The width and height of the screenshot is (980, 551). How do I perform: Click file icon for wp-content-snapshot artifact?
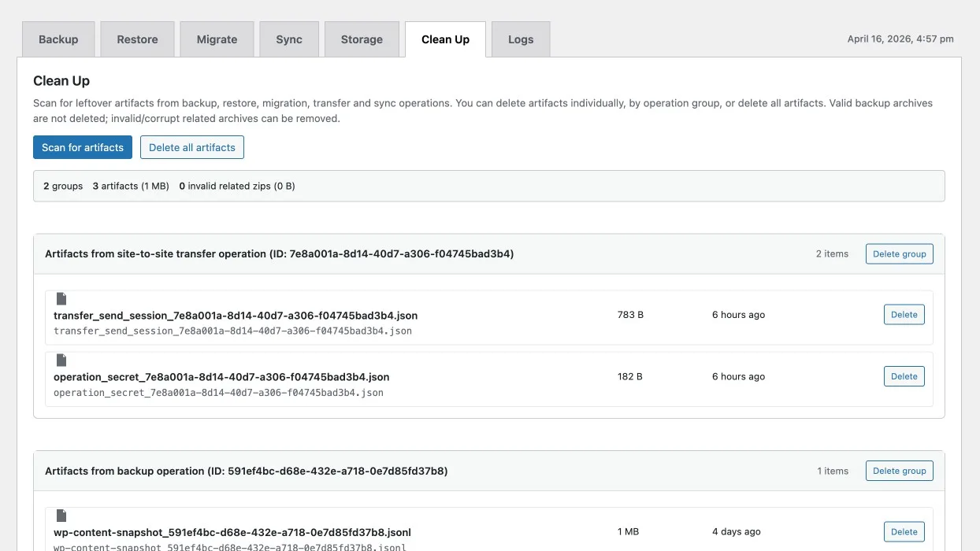61,516
